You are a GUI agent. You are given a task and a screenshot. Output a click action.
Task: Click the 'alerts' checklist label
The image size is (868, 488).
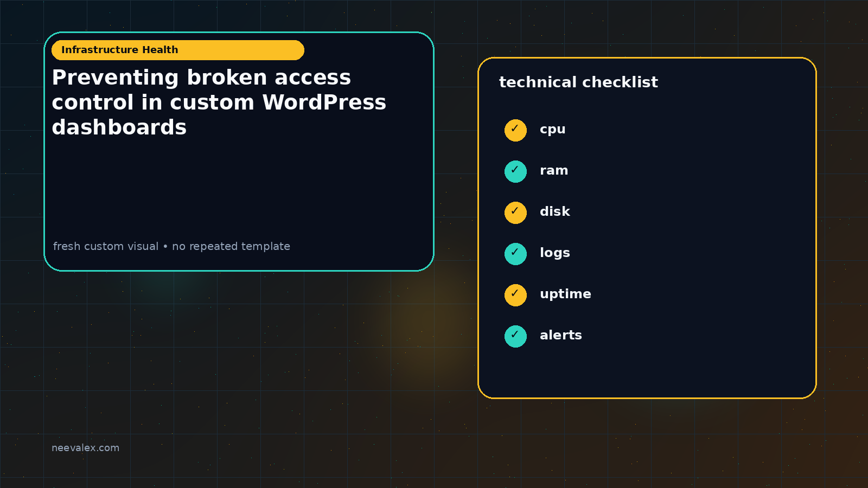click(560, 335)
